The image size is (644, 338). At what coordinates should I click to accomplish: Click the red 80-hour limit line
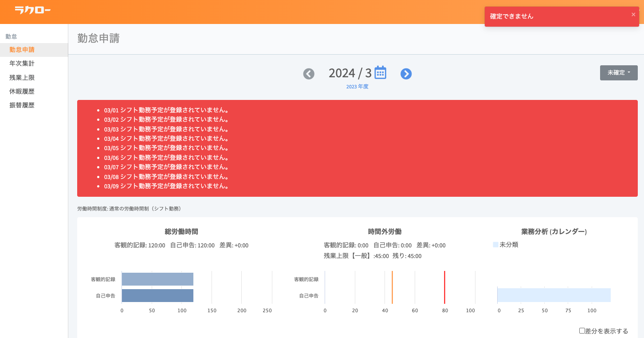(444, 286)
